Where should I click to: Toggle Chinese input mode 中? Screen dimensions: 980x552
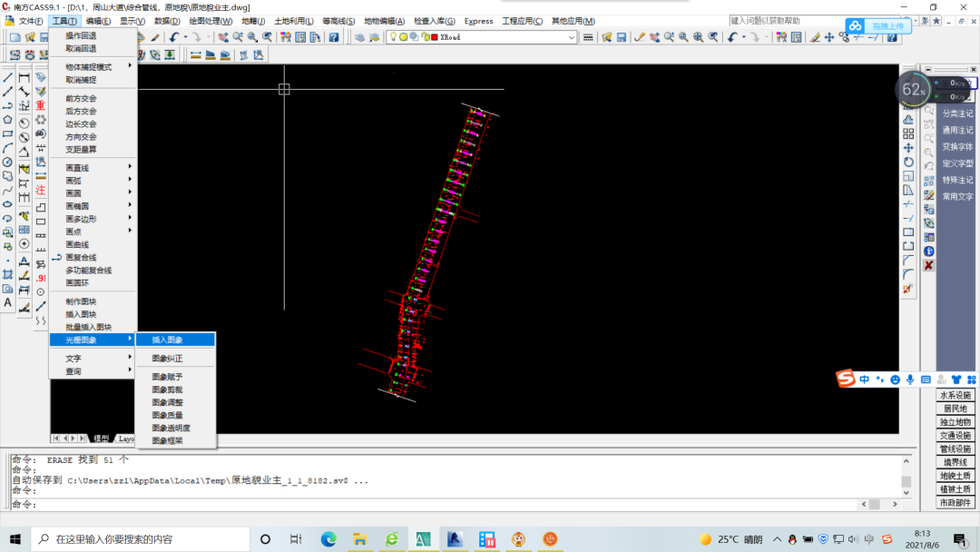coord(865,379)
